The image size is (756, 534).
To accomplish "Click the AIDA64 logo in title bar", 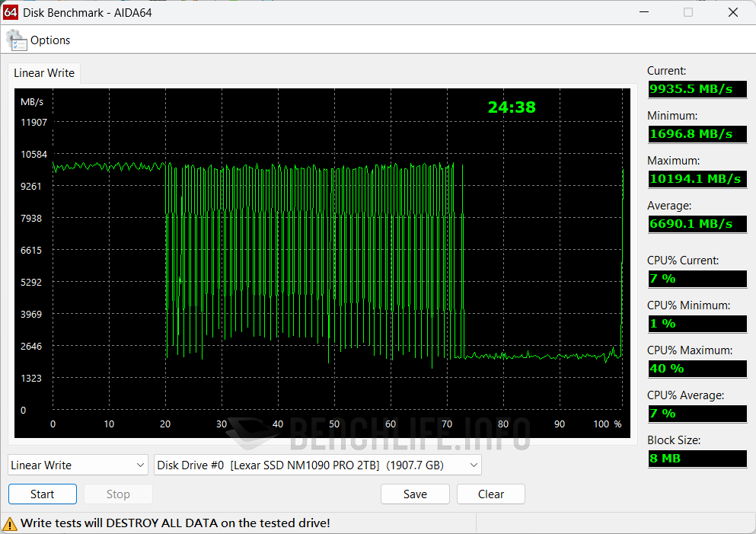I will point(11,12).
